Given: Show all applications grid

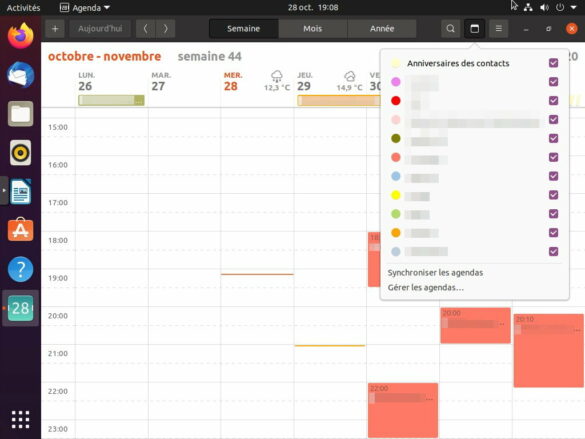Looking at the screenshot, I should (x=21, y=420).
